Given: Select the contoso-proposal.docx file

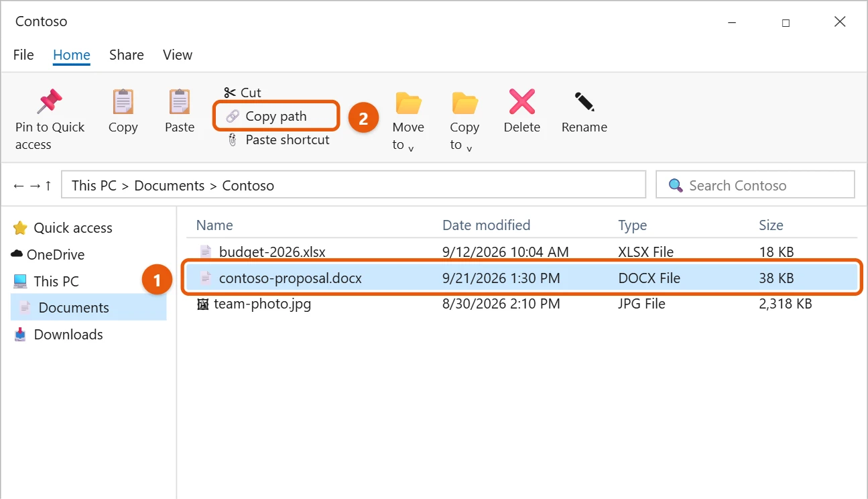Looking at the screenshot, I should 522,278.
